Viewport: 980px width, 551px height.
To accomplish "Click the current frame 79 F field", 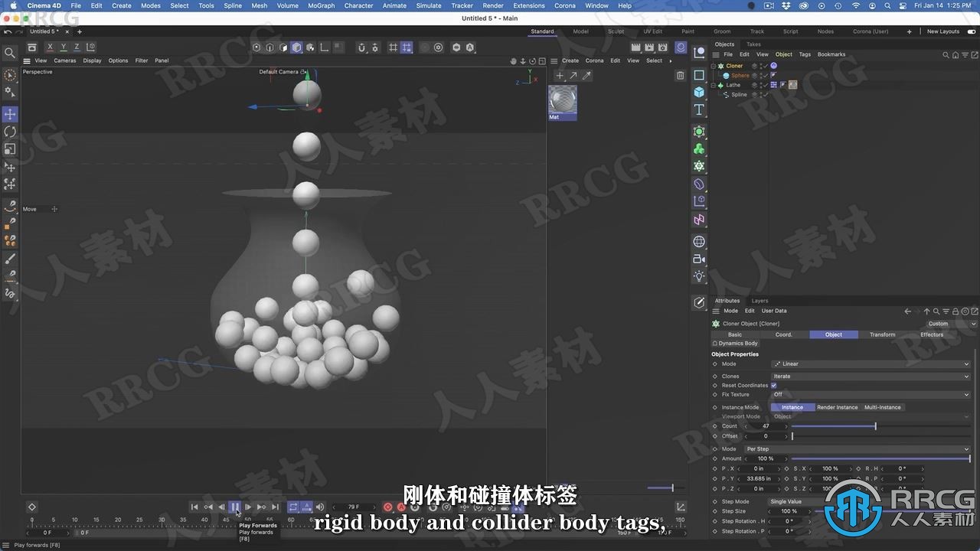I will (x=354, y=507).
